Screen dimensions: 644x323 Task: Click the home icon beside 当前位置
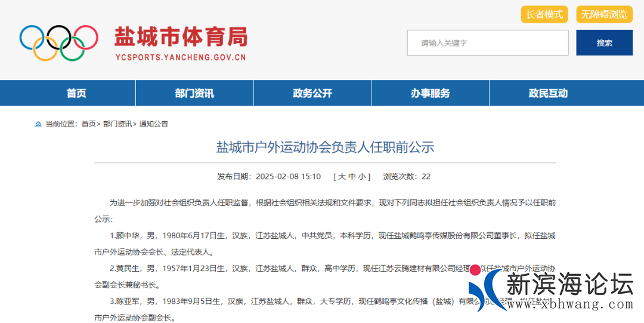coord(38,124)
